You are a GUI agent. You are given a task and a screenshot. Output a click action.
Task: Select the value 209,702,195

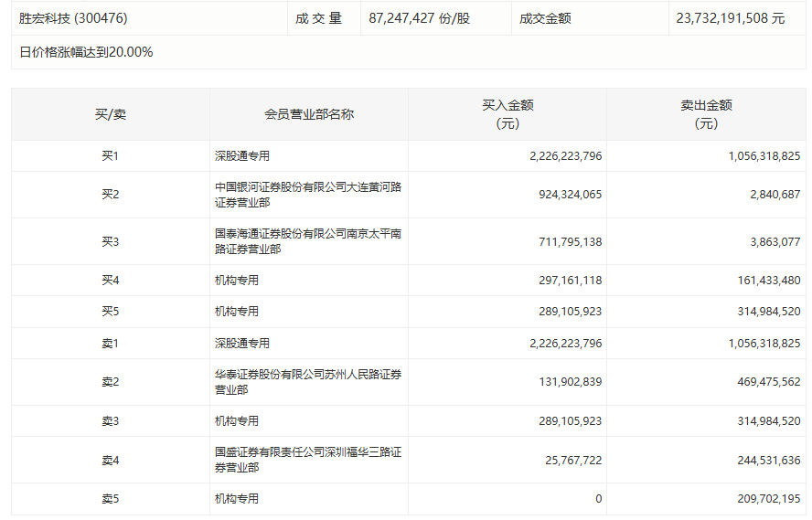[769, 499]
